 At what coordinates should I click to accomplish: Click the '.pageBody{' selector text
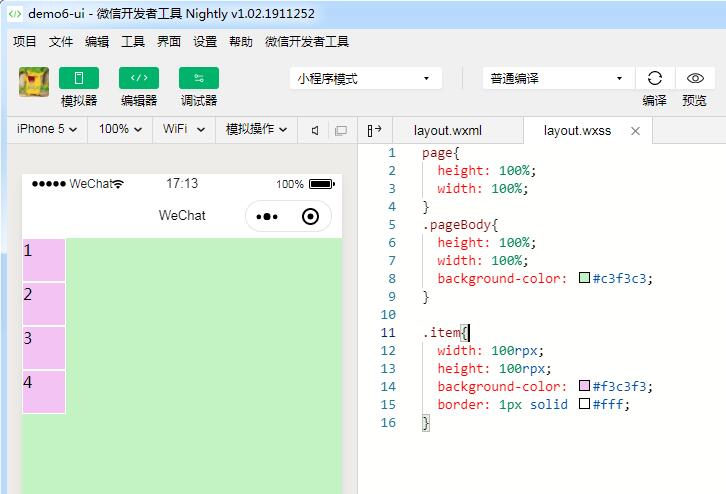(x=460, y=225)
